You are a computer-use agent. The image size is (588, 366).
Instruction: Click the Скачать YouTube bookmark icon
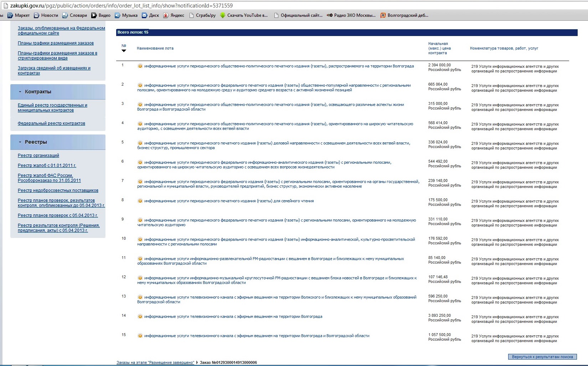pyautogui.click(x=223, y=15)
